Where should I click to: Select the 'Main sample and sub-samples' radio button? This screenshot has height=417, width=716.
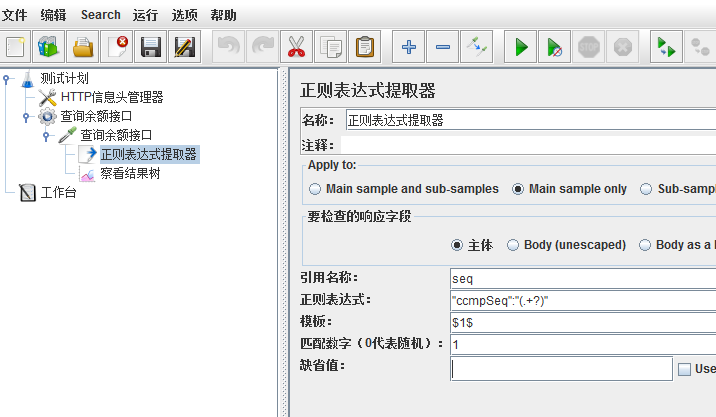(316, 189)
